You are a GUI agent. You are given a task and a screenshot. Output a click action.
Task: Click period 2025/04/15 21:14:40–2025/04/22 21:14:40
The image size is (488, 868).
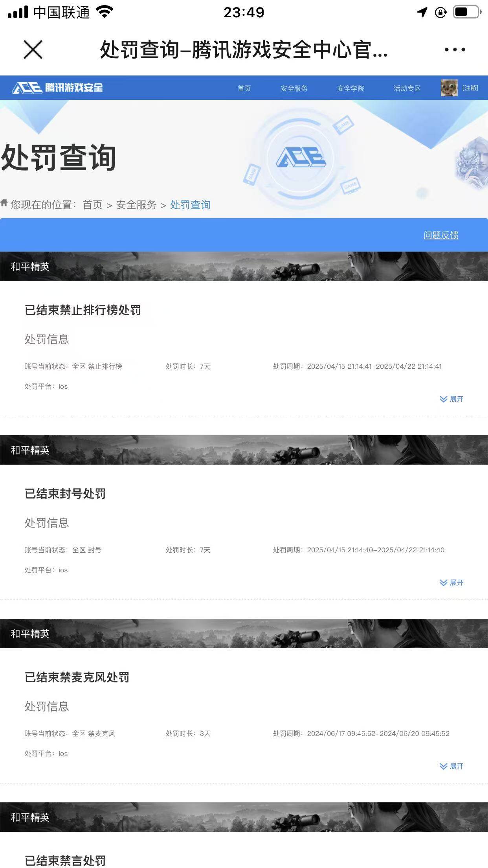point(376,550)
